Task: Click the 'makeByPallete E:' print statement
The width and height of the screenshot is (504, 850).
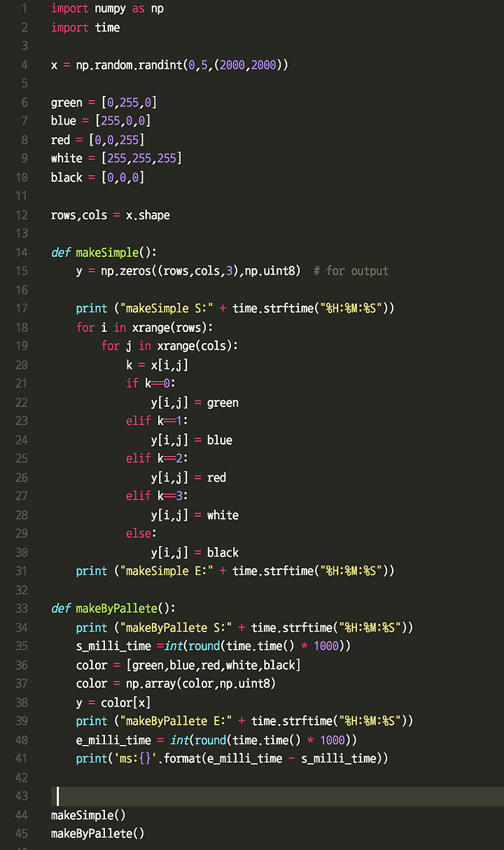Action: tap(244, 721)
